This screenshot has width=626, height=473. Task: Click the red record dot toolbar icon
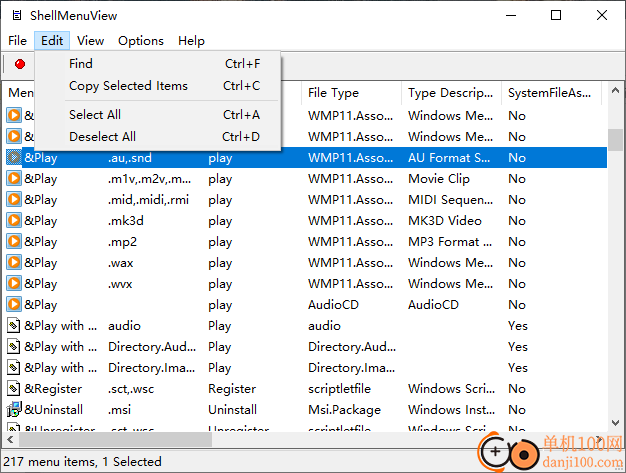(20, 64)
